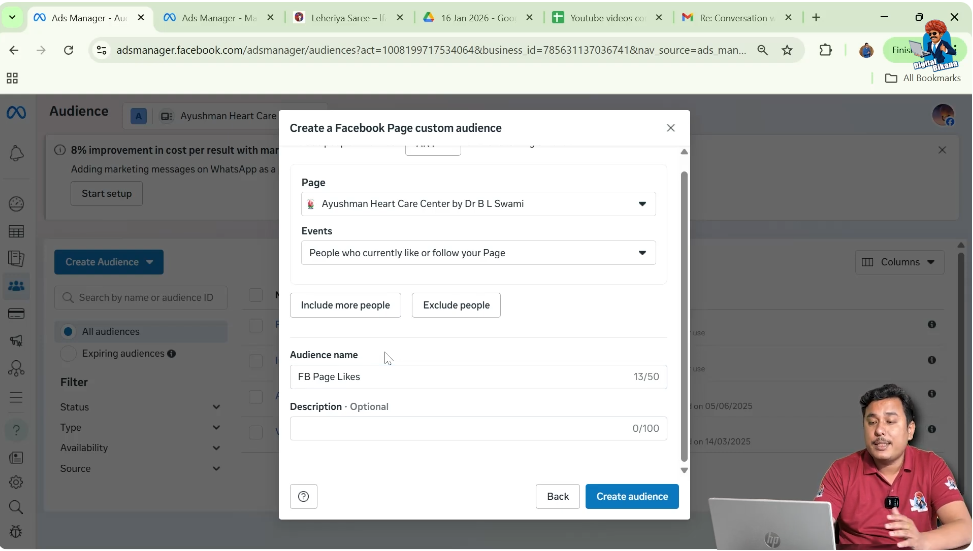Viewport: 973px width, 551px height.
Task: Expand the Type filter
Action: (140, 428)
